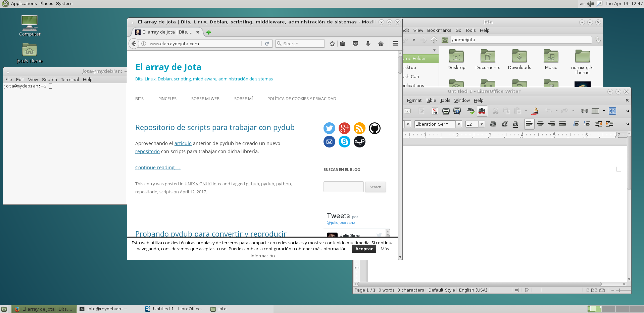Insert table icon in Writer toolbar
Viewport: 644px width, 313px height.
[x=595, y=111]
